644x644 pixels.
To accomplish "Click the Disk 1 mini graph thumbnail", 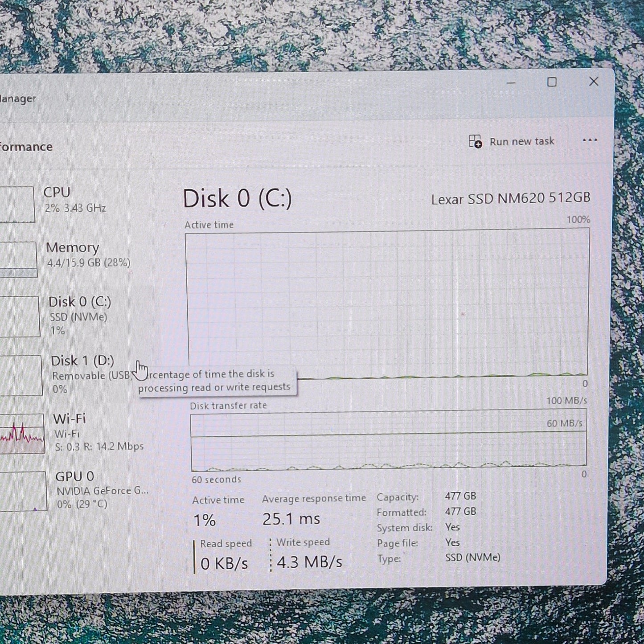I will [21, 375].
